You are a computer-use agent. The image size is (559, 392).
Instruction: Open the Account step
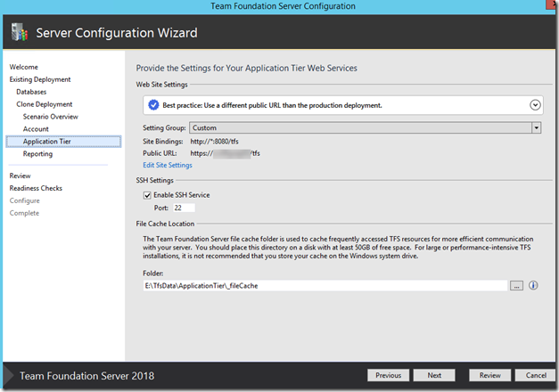click(x=36, y=129)
